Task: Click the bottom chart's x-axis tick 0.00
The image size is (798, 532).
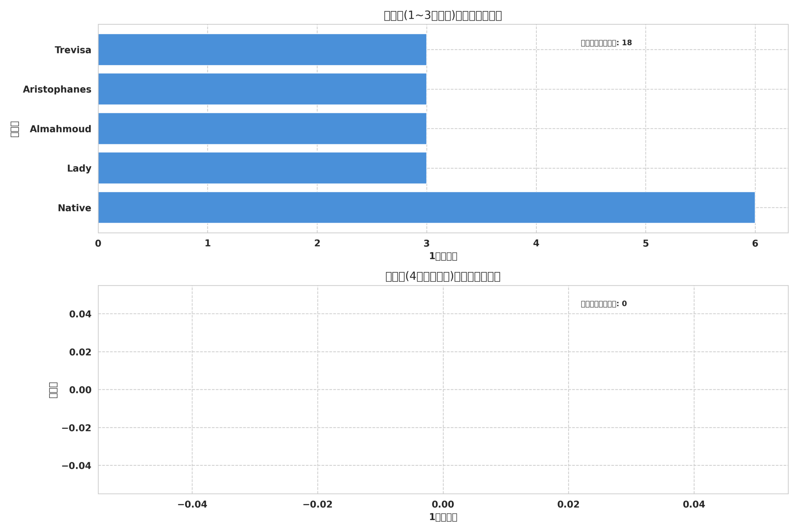Action: click(x=443, y=505)
